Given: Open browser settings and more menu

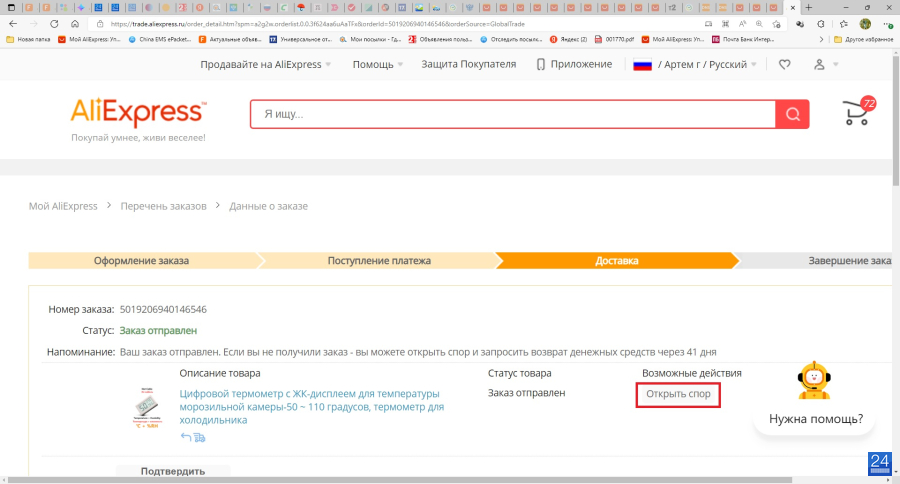Looking at the screenshot, I should 887,24.
